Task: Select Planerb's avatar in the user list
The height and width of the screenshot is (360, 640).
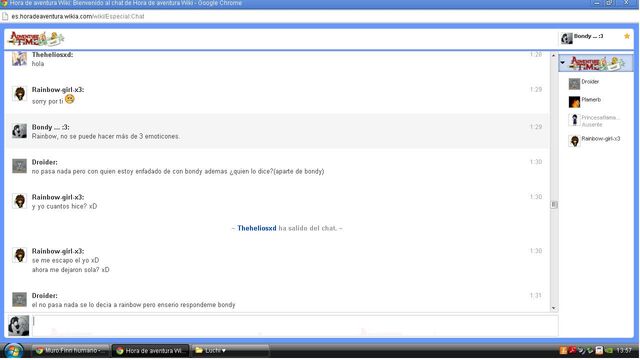Action: 574,102
